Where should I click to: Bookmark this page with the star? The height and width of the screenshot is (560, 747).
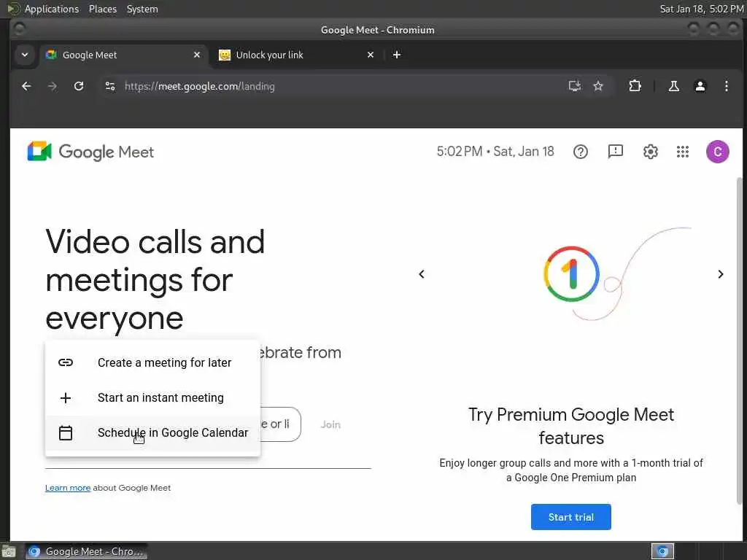[x=598, y=86]
